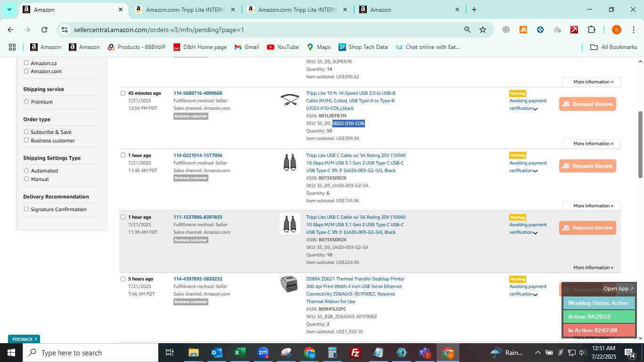Open Outlook from the taskbar
This screenshot has height=362, width=644.
click(216, 353)
